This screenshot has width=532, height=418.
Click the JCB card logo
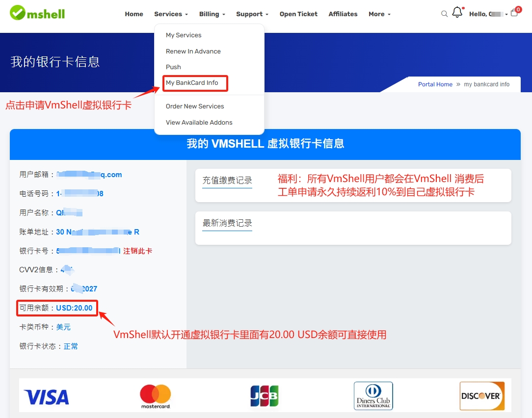click(x=264, y=395)
